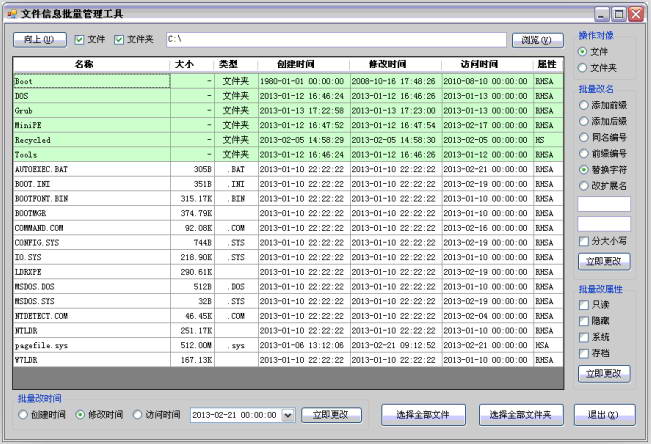Screen dimensions: 651x444
Task: Click 选择全部文件夹 button
Action: tap(521, 415)
